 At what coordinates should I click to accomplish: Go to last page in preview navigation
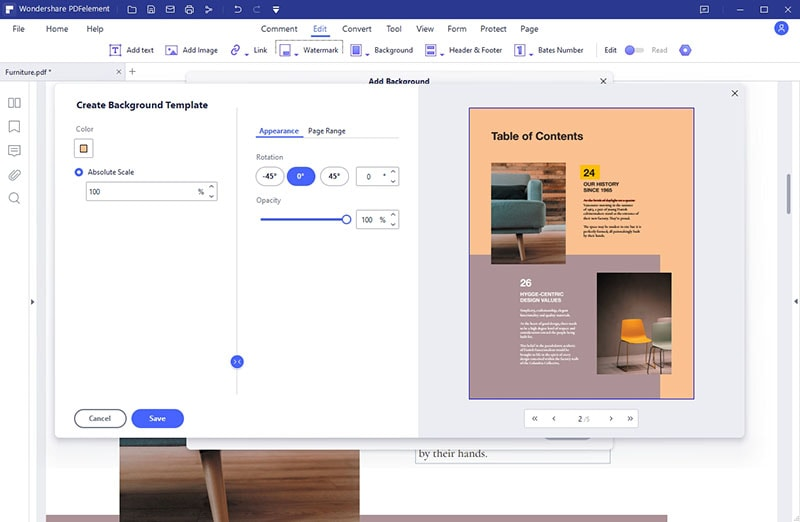point(630,418)
